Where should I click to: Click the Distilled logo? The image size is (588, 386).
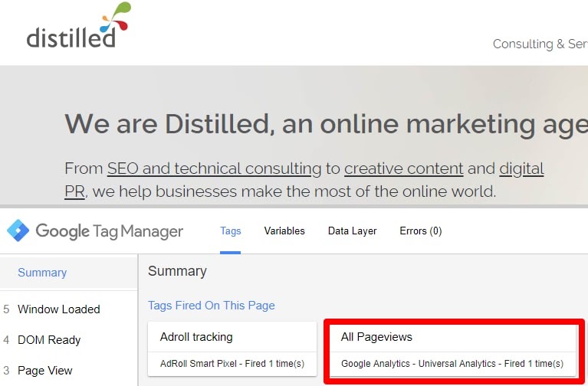pos(79,25)
